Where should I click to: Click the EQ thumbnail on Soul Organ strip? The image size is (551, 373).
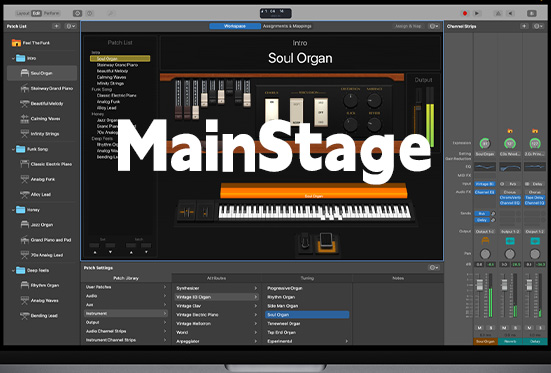(485, 167)
